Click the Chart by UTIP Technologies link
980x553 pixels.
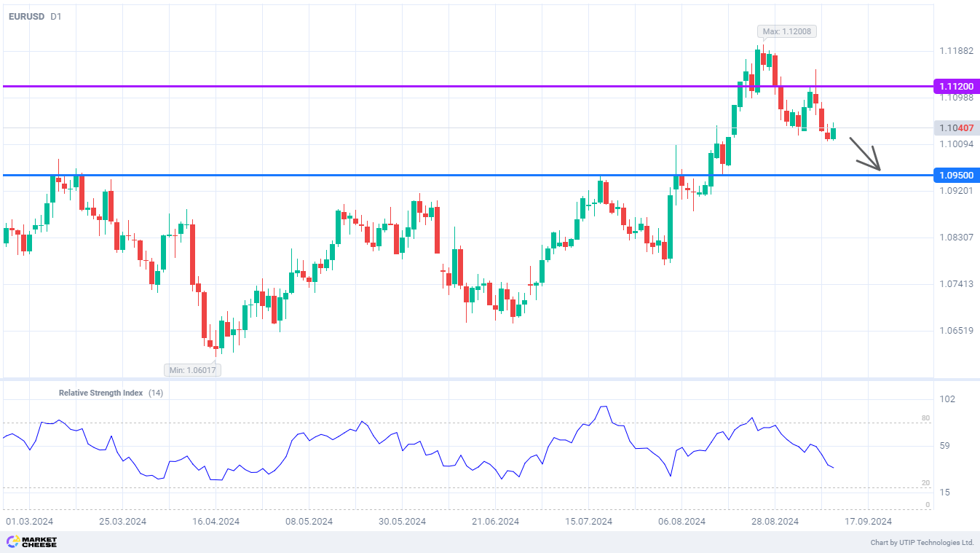click(922, 543)
